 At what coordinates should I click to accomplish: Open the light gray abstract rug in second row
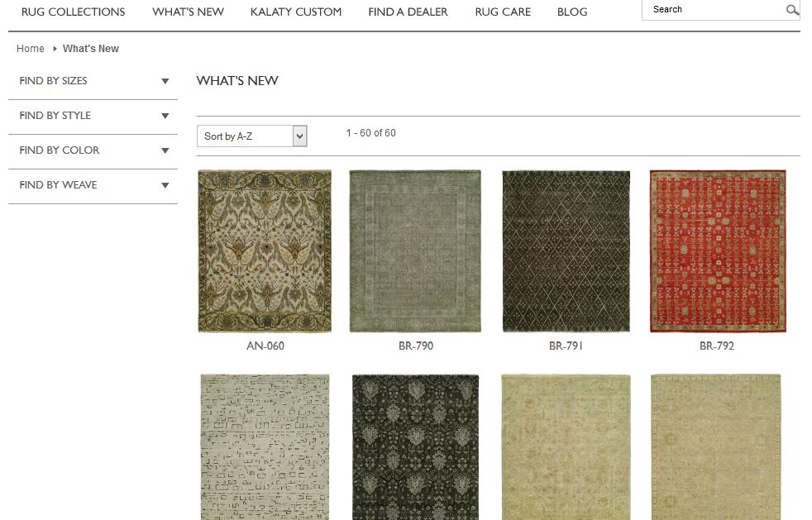pyautogui.click(x=265, y=447)
